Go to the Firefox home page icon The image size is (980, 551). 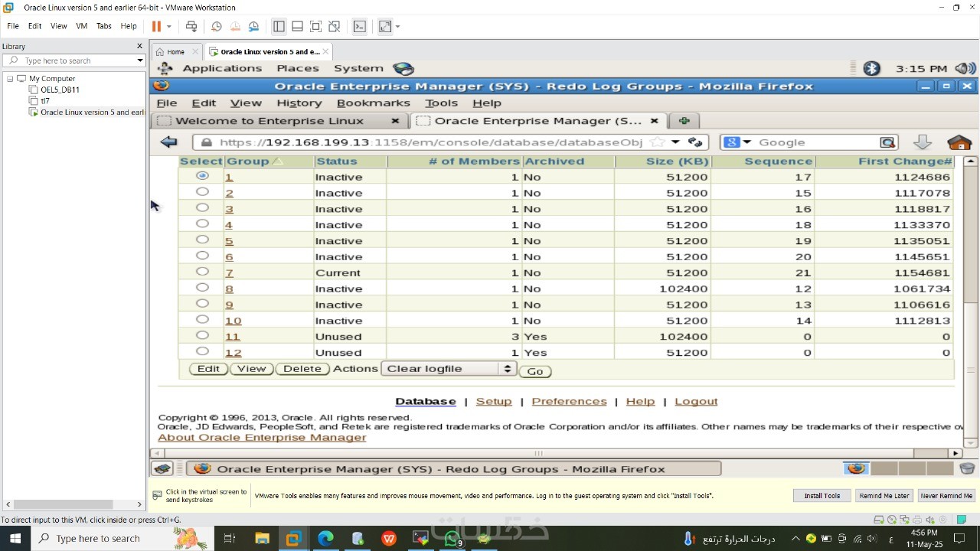point(959,142)
